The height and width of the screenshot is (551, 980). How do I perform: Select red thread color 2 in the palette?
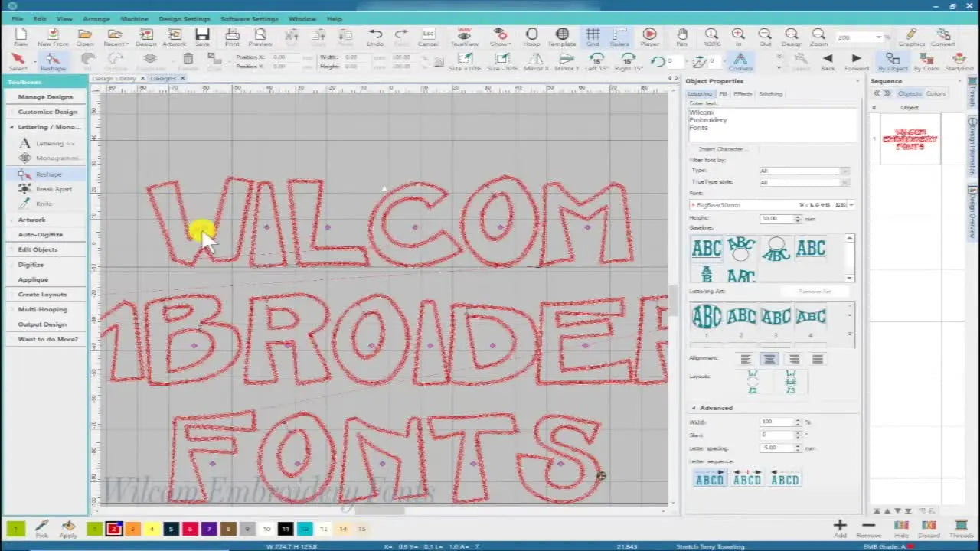[113, 529]
